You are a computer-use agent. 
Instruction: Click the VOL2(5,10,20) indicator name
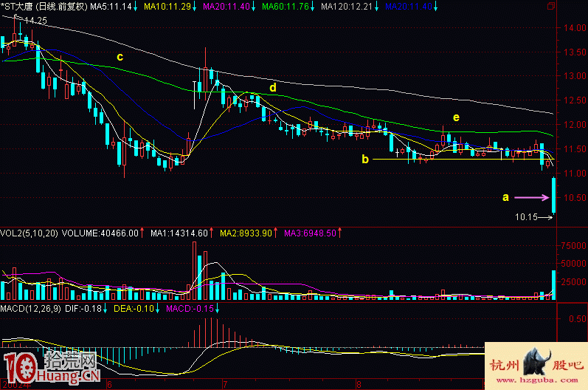pyautogui.click(x=29, y=233)
